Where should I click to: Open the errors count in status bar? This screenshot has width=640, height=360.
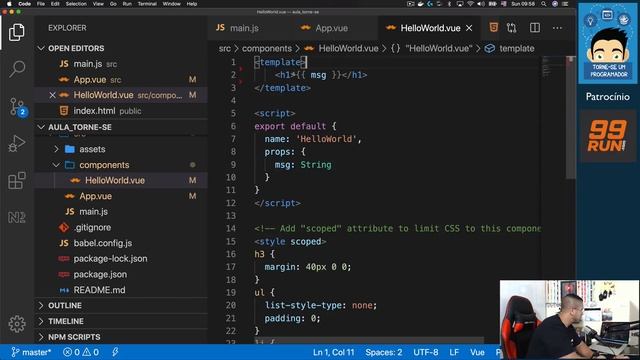pyautogui.click(x=72, y=352)
